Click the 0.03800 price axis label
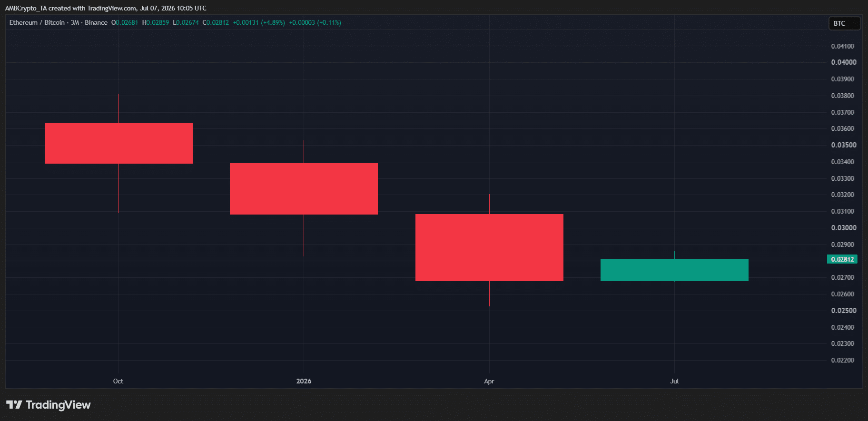Screen dimensions: 868x421 (x=843, y=96)
